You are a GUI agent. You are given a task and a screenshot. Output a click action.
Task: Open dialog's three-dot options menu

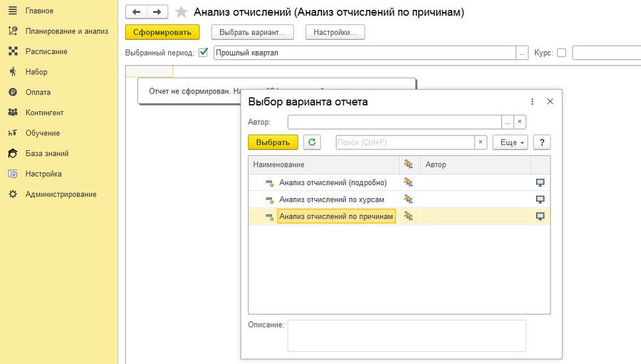point(532,101)
